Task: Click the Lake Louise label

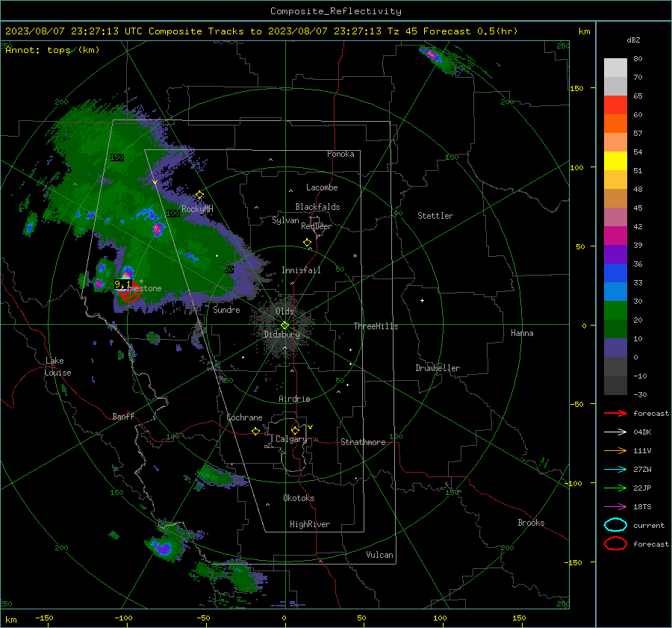Action: pos(57,367)
